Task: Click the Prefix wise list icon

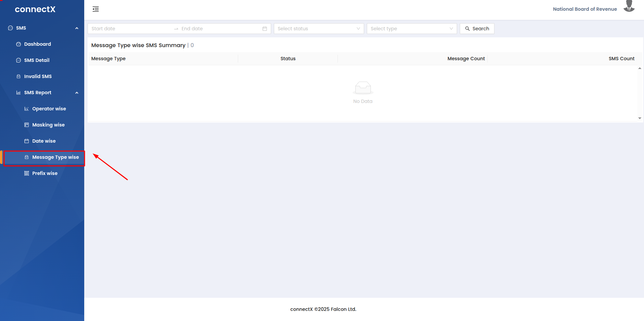Action: pyautogui.click(x=27, y=173)
